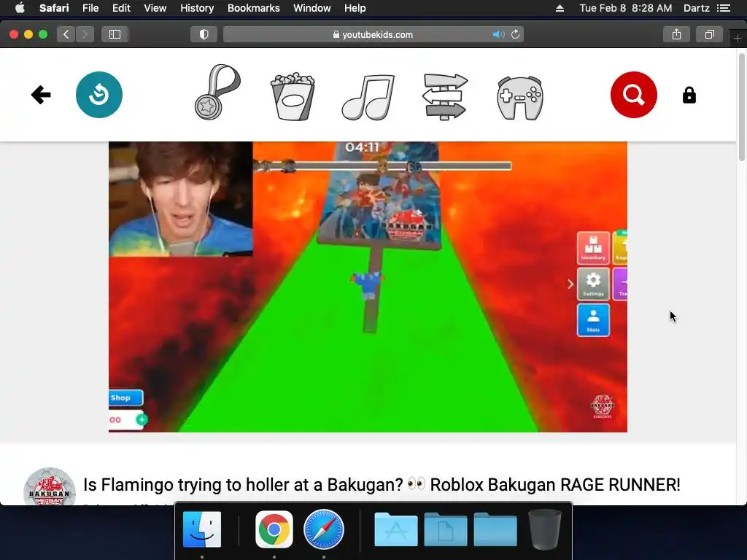Screen dimensions: 747x560
Task: Click the in-video green plus button
Action: [x=142, y=419]
